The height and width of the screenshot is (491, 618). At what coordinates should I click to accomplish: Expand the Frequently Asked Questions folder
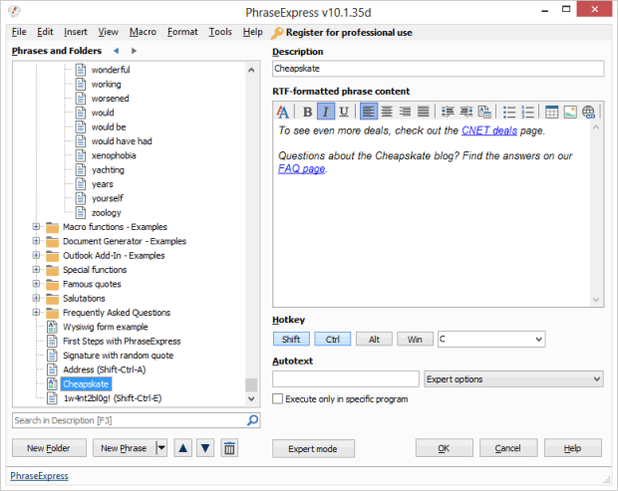click(36, 312)
